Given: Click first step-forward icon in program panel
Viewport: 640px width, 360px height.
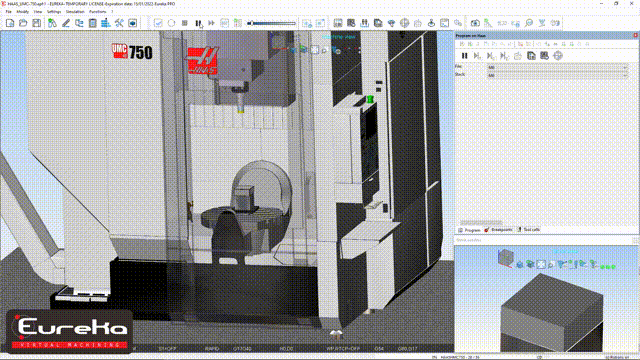Looking at the screenshot, I should pyautogui.click(x=478, y=56).
